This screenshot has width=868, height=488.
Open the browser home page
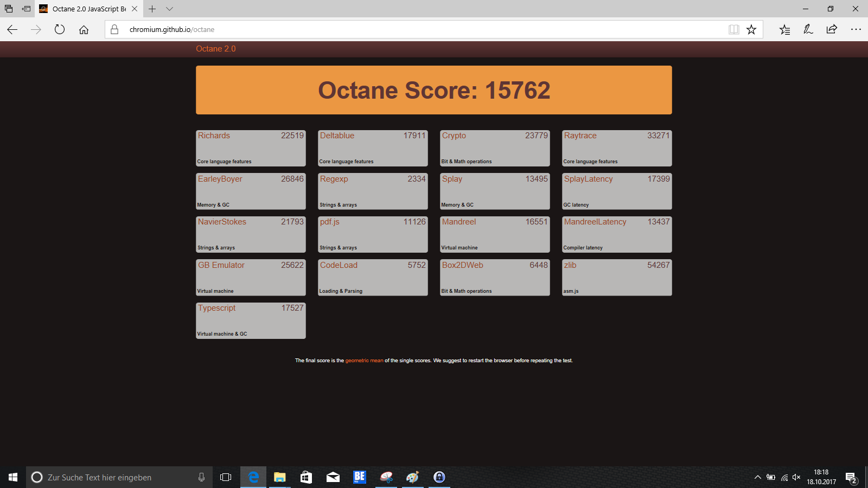(84, 29)
